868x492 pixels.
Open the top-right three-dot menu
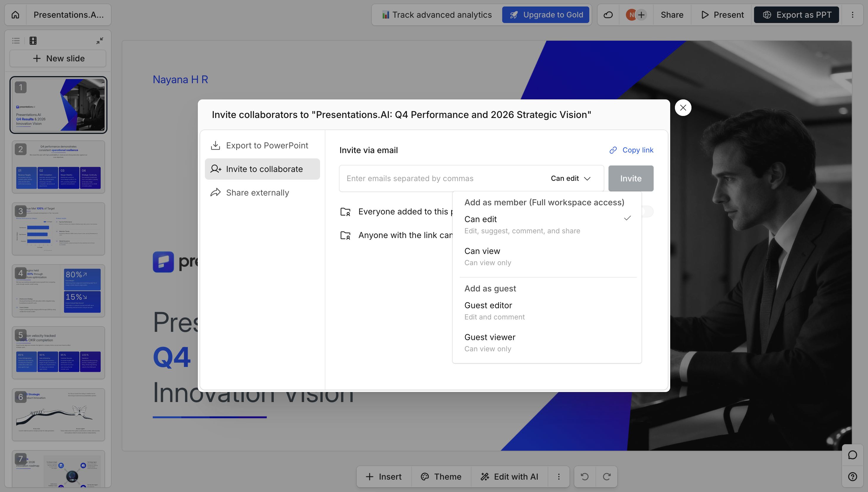pyautogui.click(x=852, y=15)
